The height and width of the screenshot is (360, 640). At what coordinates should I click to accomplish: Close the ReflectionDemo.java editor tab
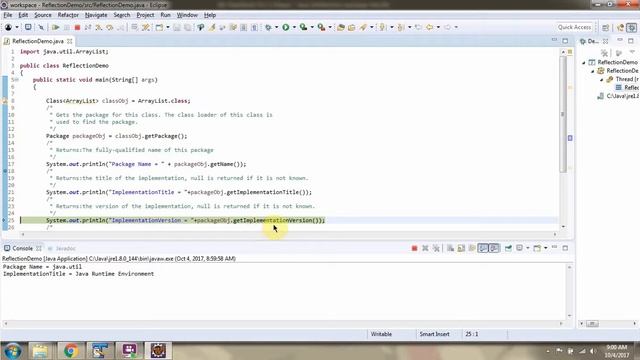tap(70, 41)
